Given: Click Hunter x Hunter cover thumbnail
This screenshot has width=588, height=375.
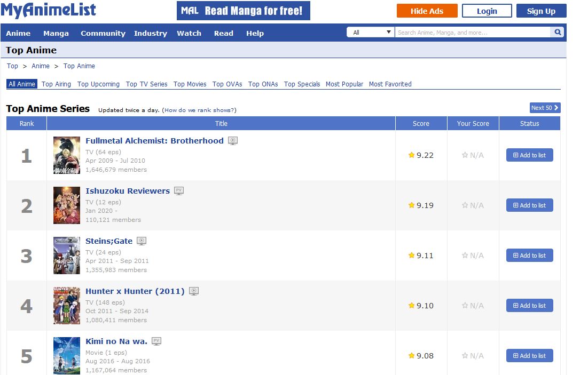Looking at the screenshot, I should [x=67, y=306].
